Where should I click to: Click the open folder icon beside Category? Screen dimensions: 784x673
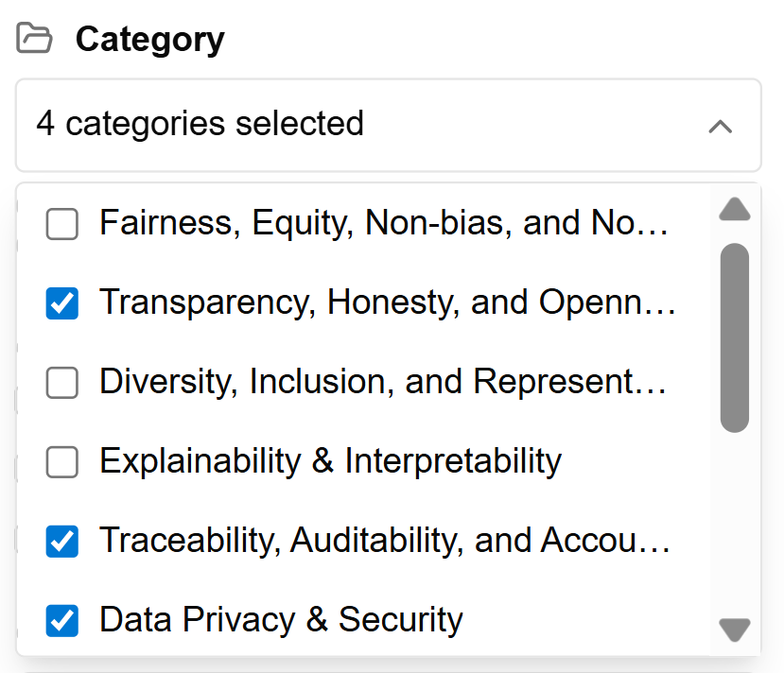pos(35,39)
